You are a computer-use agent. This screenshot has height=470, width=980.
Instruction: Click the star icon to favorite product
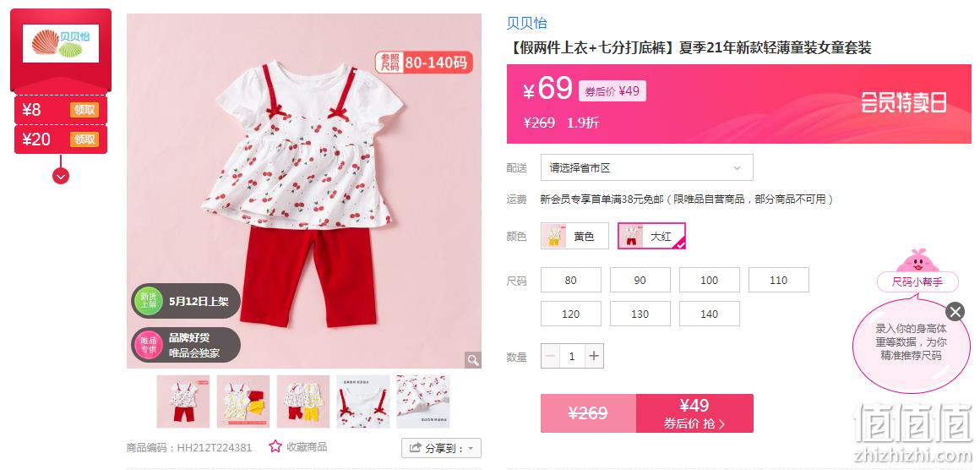click(275, 446)
